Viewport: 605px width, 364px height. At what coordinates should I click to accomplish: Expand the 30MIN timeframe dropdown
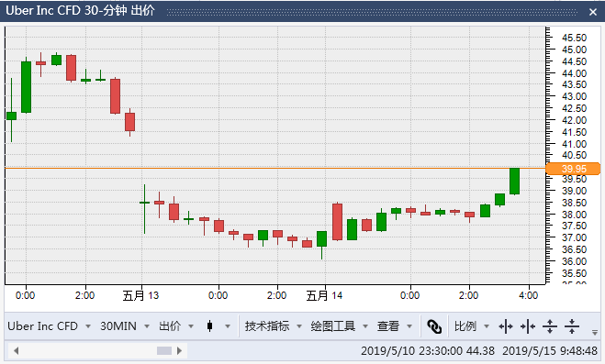coord(125,326)
